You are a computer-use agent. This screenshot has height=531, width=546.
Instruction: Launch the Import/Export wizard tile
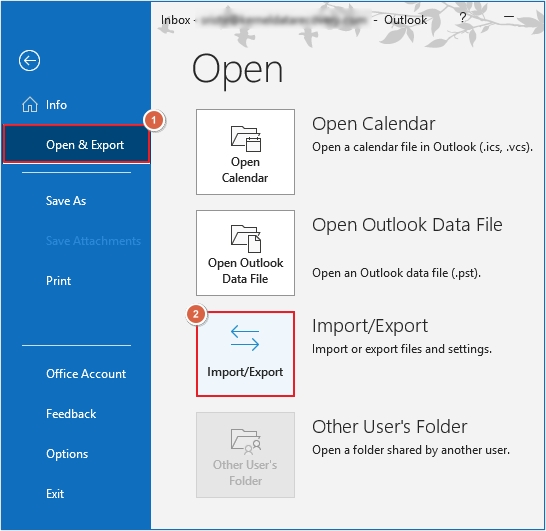pyautogui.click(x=245, y=354)
